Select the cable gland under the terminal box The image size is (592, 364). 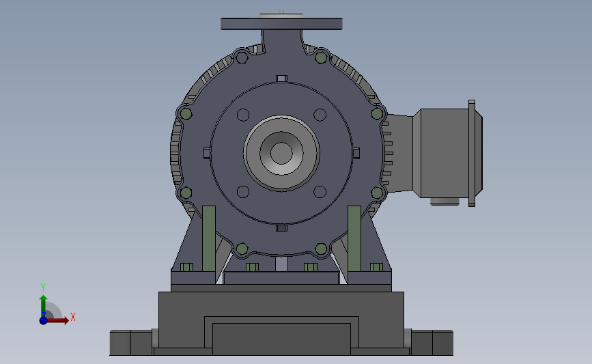tap(445, 201)
